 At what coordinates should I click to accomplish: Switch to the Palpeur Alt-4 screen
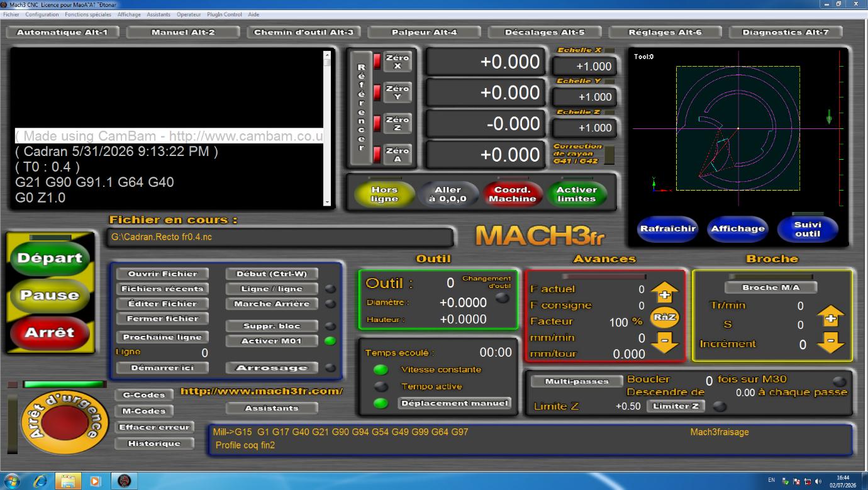click(x=424, y=32)
